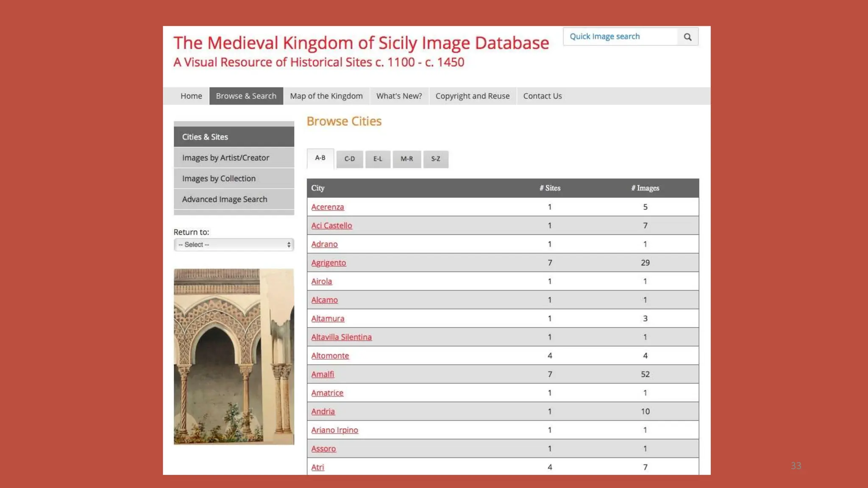Open the Amalfi city link

[323, 374]
